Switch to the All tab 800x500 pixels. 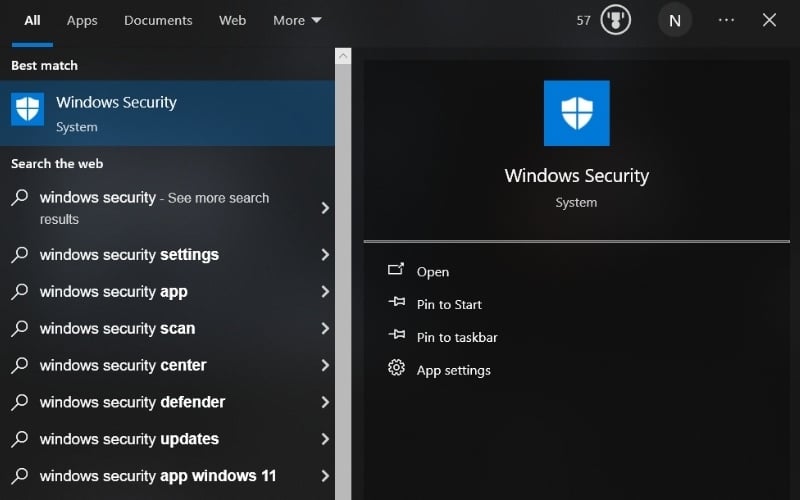tap(32, 20)
